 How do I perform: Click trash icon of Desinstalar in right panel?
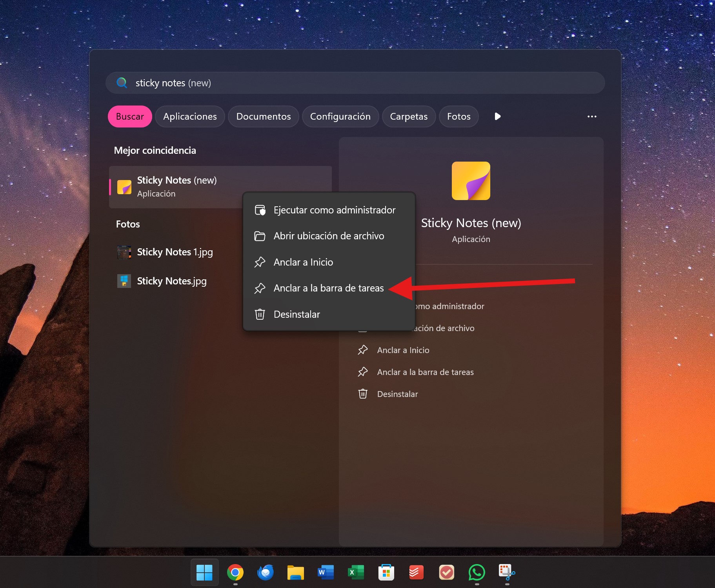click(x=363, y=394)
